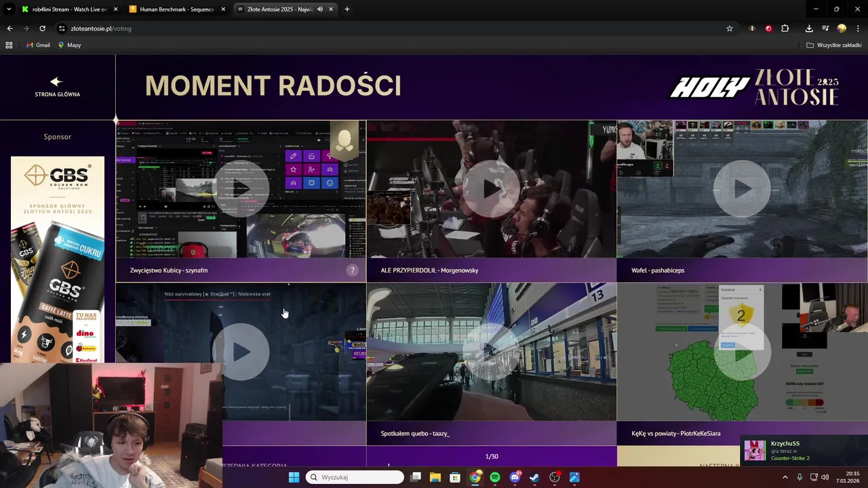The width and height of the screenshot is (868, 488).
Task: Open the extensions puzzle menu
Action: click(x=785, y=28)
